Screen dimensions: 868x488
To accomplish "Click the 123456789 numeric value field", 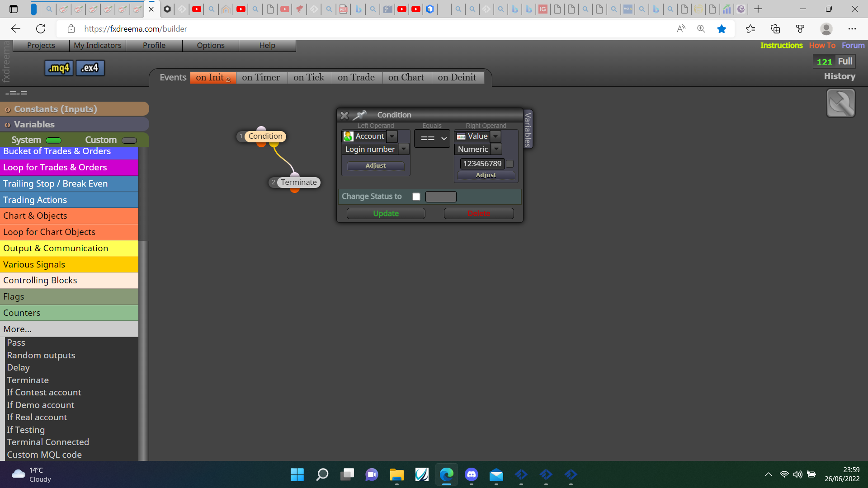I will [482, 164].
